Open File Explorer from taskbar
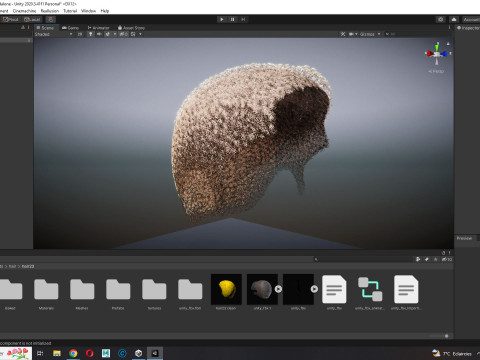 pos(57,353)
